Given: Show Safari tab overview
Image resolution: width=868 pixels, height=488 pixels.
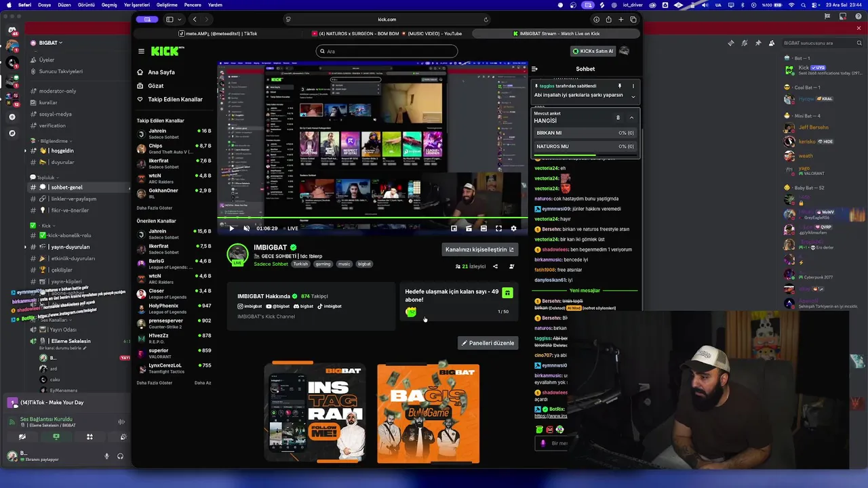Looking at the screenshot, I should 633,20.
